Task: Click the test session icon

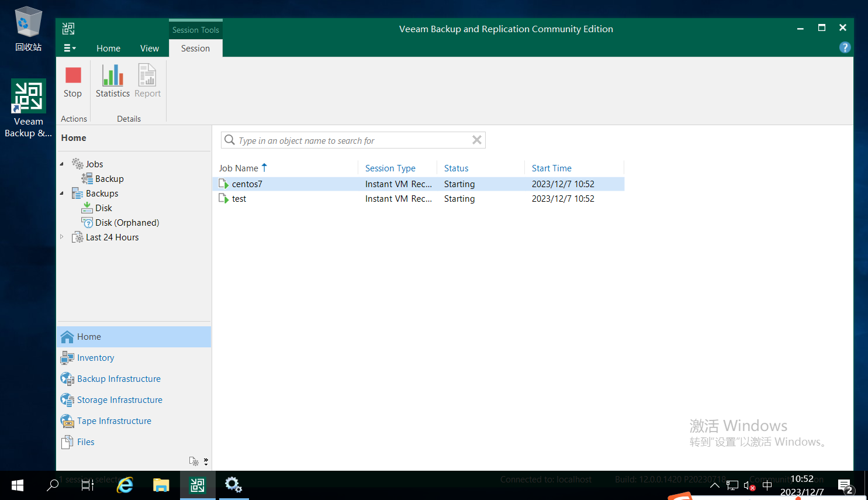Action: tap(223, 198)
